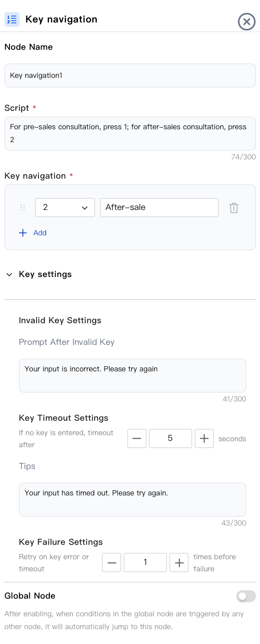260x644 pixels.
Task: Increase the key timeout seconds
Action: point(204,438)
